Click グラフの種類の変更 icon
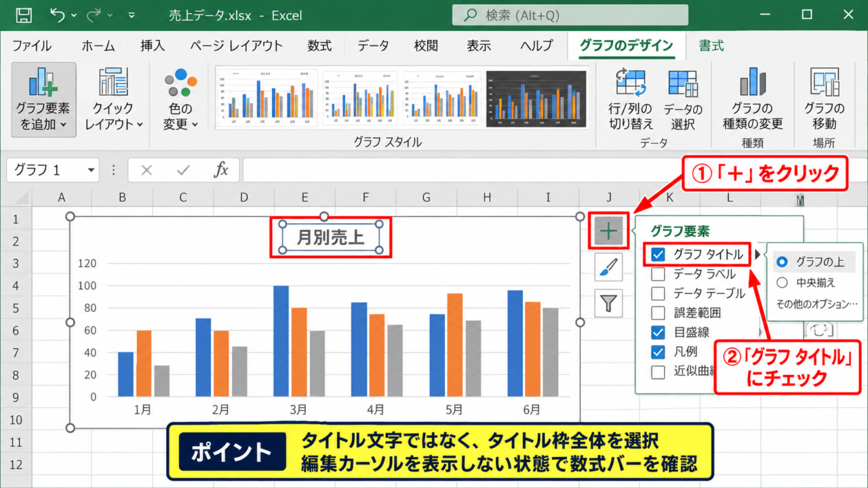868x488 pixels. [753, 82]
